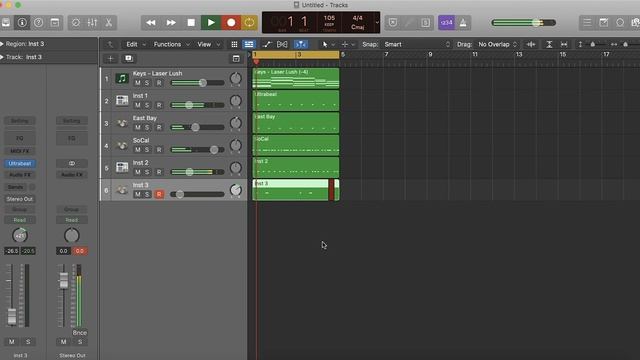The width and height of the screenshot is (640, 360).
Task: Mute the SoCal track
Action: (138, 150)
